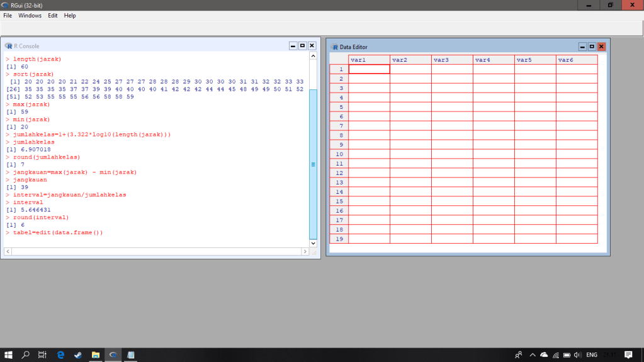Click the R icon in the Data Editor title bar
644x362 pixels.
point(335,47)
